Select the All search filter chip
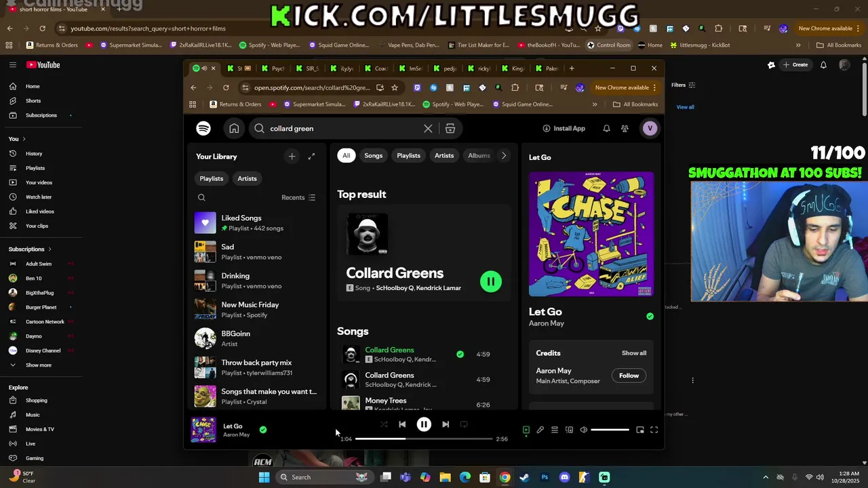The image size is (868, 488). [x=346, y=156]
